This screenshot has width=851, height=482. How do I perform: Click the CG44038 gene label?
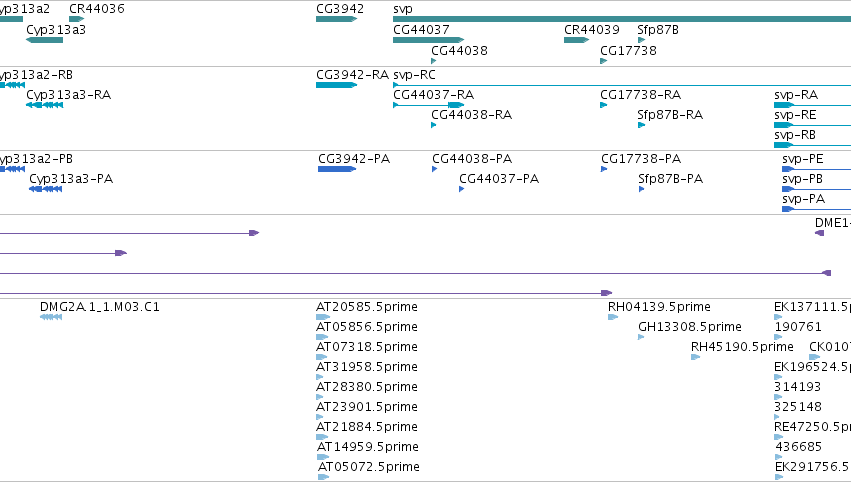[x=459, y=50]
